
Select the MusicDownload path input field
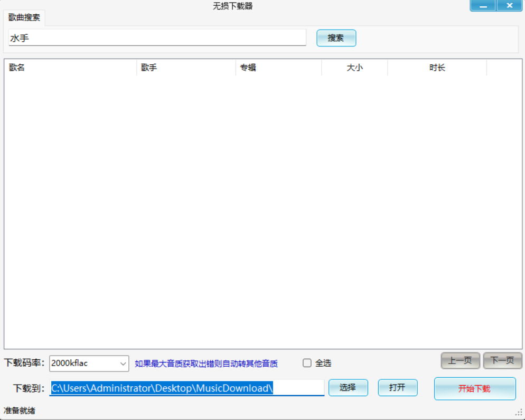(x=186, y=387)
